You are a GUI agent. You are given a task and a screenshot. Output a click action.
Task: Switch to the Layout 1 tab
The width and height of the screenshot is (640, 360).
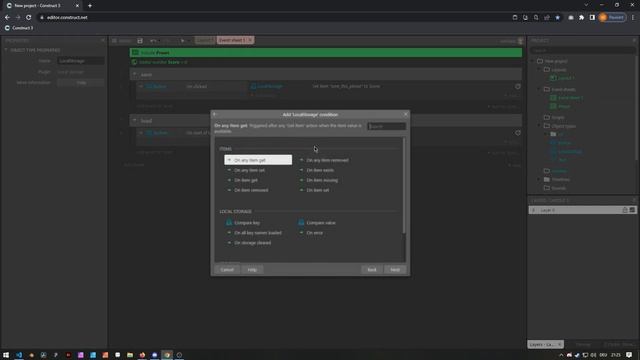coord(204,40)
